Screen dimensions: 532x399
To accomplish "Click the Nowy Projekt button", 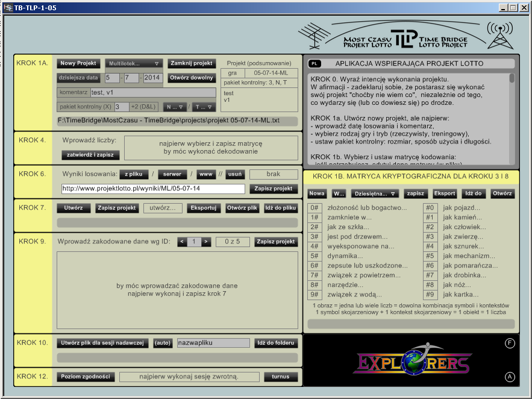I will coord(78,63).
